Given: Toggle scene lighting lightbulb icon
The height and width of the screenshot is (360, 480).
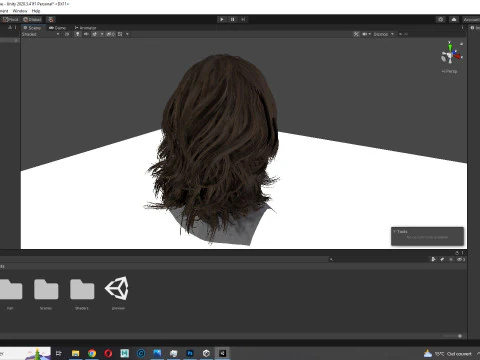Looking at the screenshot, I should 78,34.
